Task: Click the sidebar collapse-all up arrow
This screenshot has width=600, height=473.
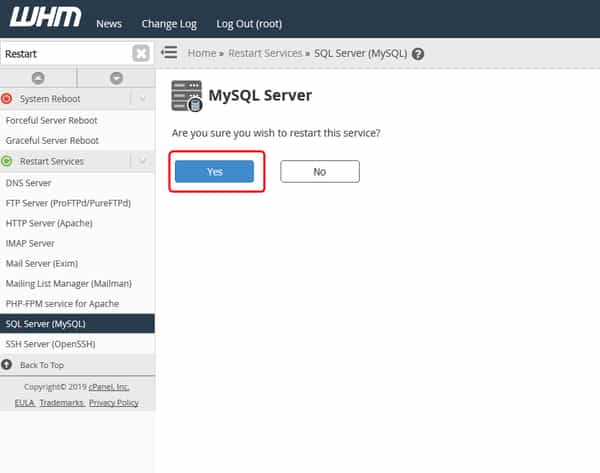Action: pos(38,78)
